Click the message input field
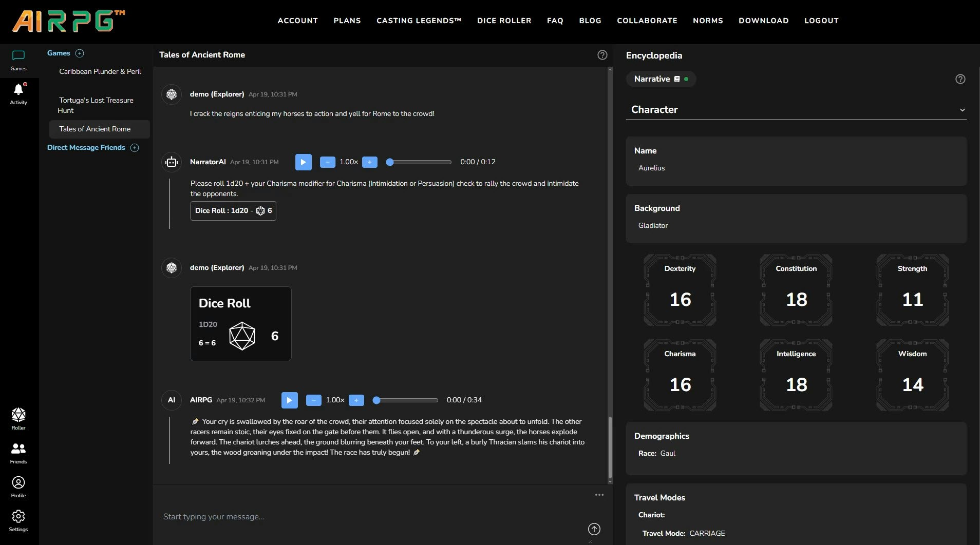Image resolution: width=980 pixels, height=545 pixels. pyautogui.click(x=372, y=517)
